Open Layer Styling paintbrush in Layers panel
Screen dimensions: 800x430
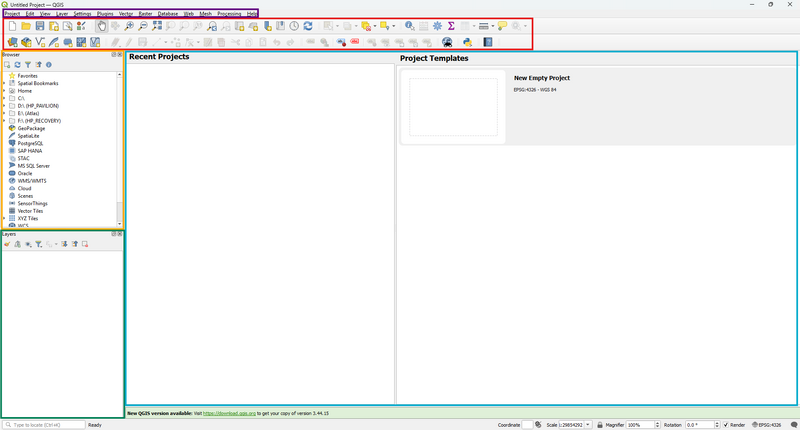tap(7, 244)
